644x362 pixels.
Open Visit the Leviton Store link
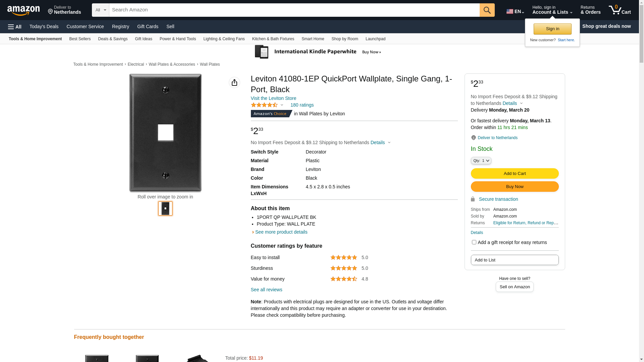point(273,98)
